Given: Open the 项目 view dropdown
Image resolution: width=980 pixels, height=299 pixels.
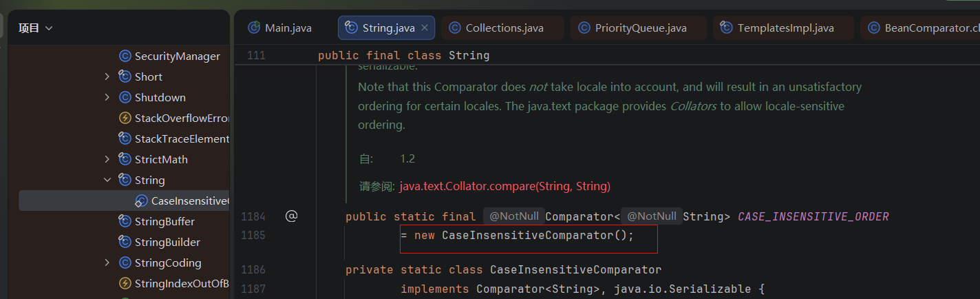Looking at the screenshot, I should tap(36, 28).
